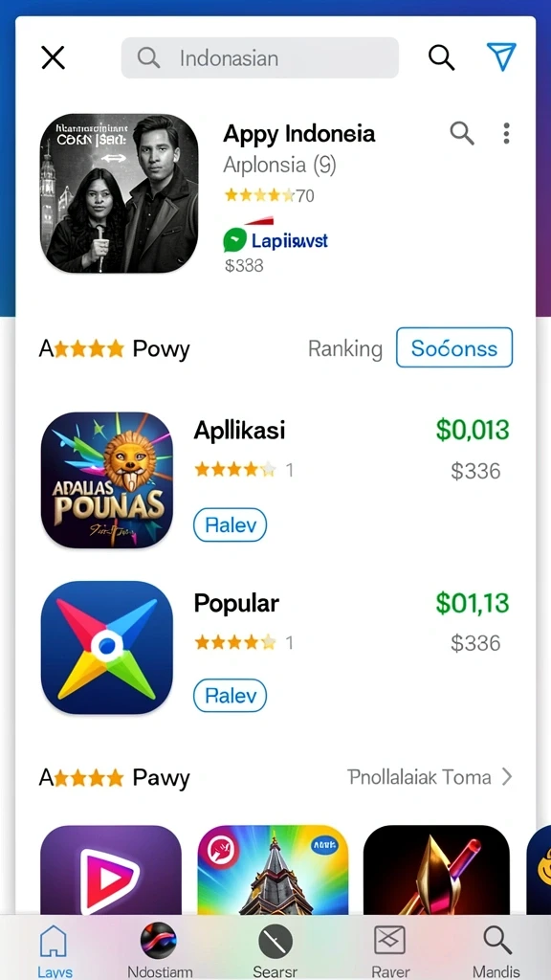
Task: Tap the search icon next to Appy Indoneia
Action: 462,133
